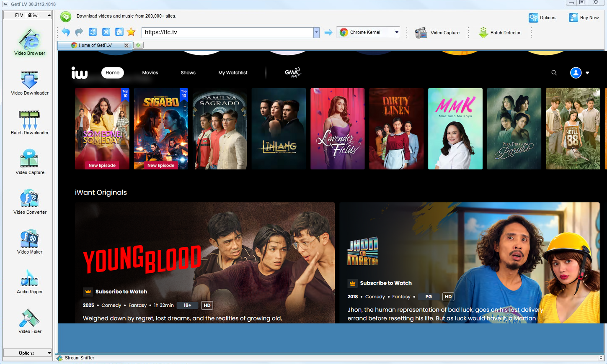Expand the FLV Utilities panel header

(x=27, y=15)
